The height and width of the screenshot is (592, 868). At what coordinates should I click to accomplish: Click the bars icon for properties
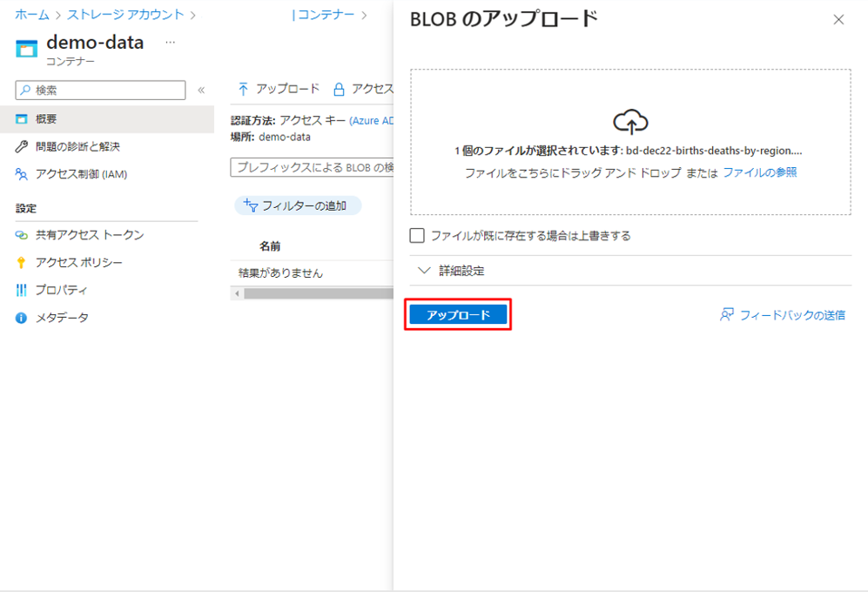point(21,290)
